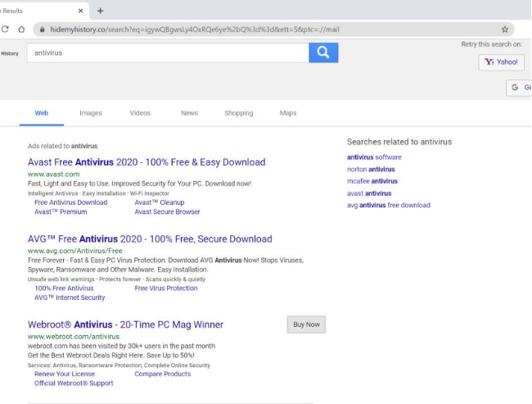
Task: Close the Results browser tab
Action: (x=80, y=11)
